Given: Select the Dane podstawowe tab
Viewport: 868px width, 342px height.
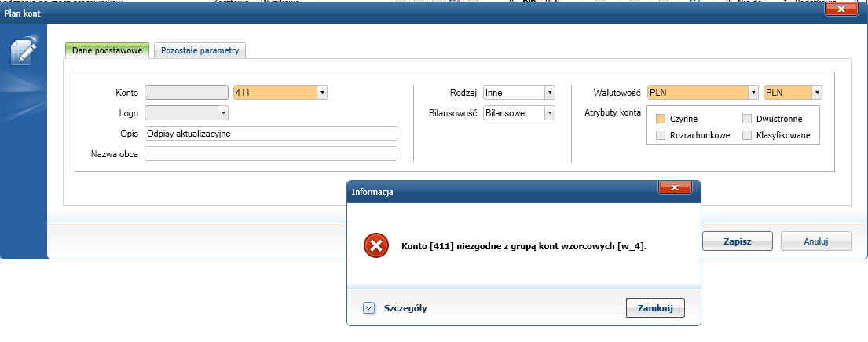Looking at the screenshot, I should [107, 51].
